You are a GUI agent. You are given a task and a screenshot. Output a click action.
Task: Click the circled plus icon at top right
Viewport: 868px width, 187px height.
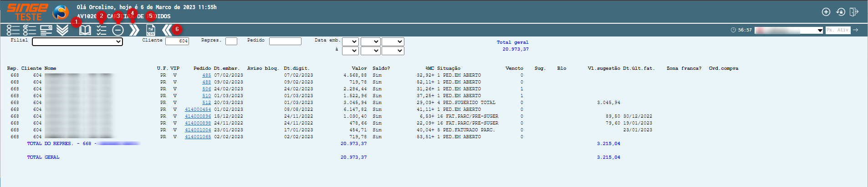click(x=826, y=12)
